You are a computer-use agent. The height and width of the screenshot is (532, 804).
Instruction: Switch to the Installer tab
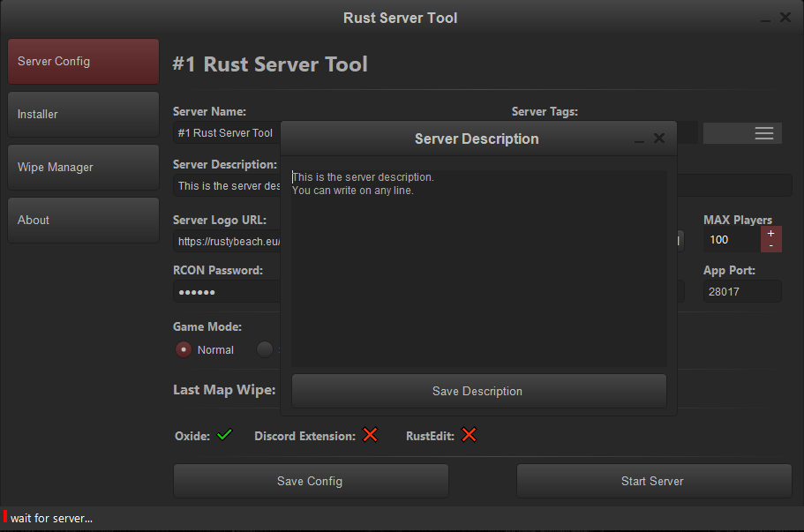tap(83, 115)
